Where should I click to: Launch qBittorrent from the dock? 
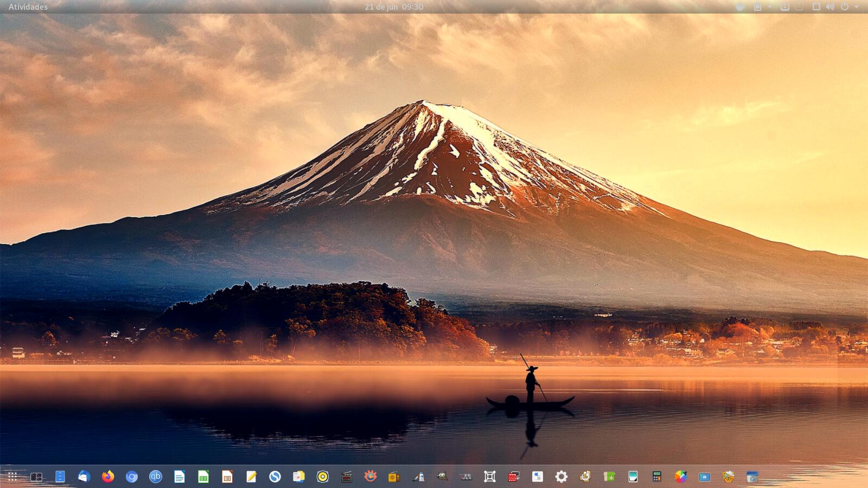(156, 477)
